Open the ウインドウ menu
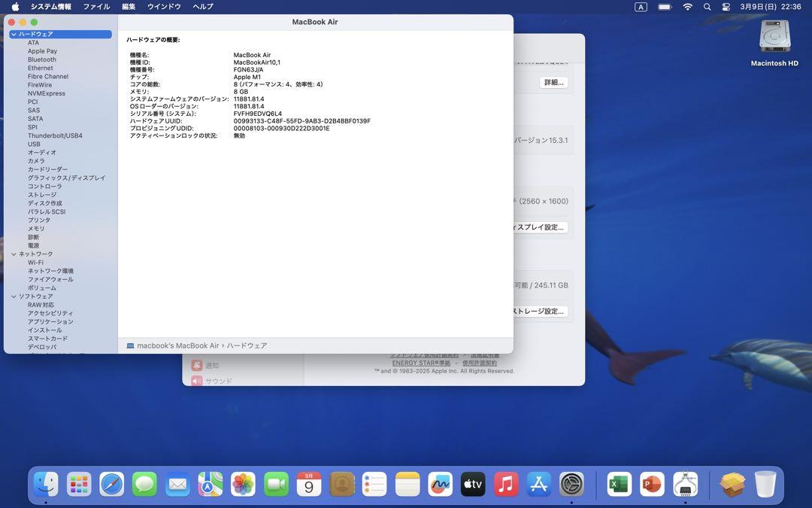 click(164, 7)
